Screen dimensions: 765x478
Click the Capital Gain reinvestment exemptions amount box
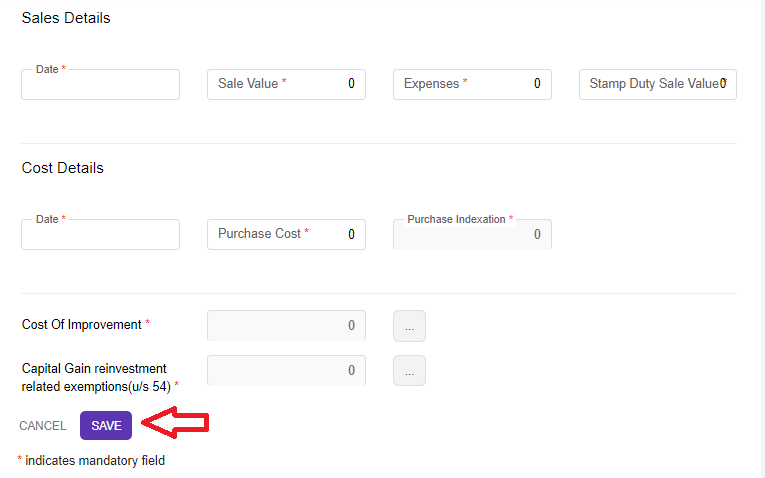point(286,370)
